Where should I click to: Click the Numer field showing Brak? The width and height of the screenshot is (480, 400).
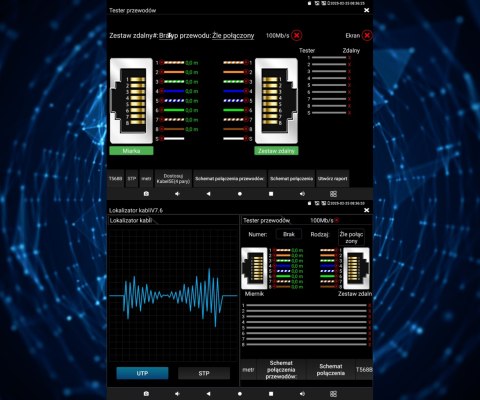[x=289, y=234]
